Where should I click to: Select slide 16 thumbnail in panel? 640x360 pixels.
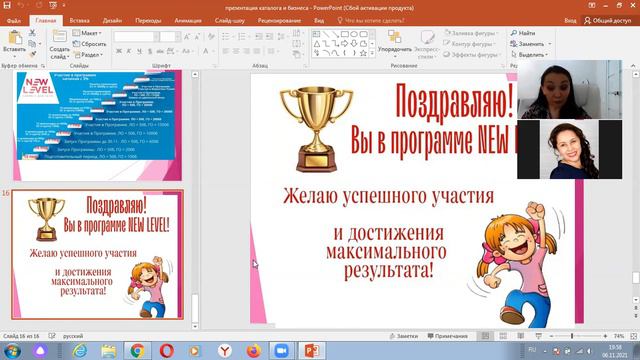(x=97, y=254)
